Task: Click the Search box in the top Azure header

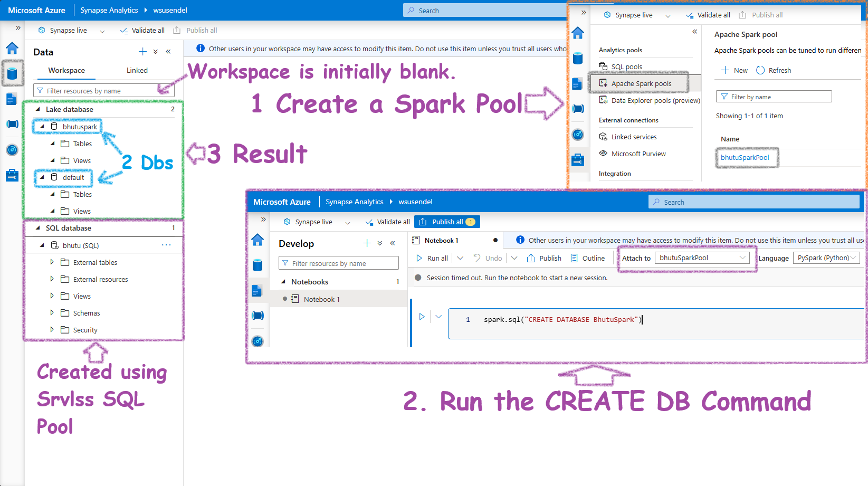Action: 485,11
